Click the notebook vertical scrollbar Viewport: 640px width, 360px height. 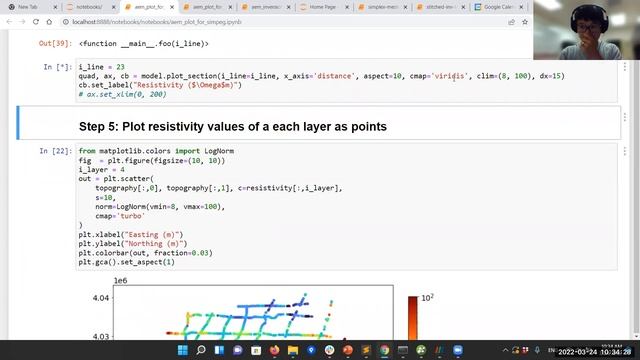[636, 184]
